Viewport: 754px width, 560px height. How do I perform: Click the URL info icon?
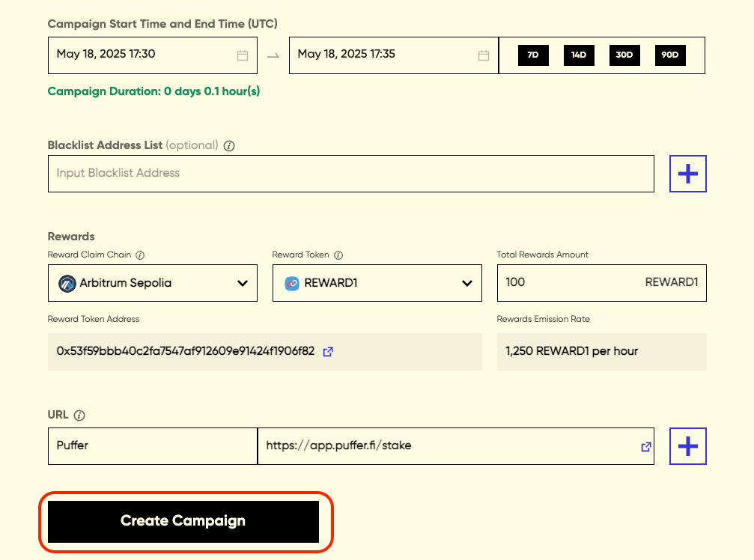click(79, 416)
